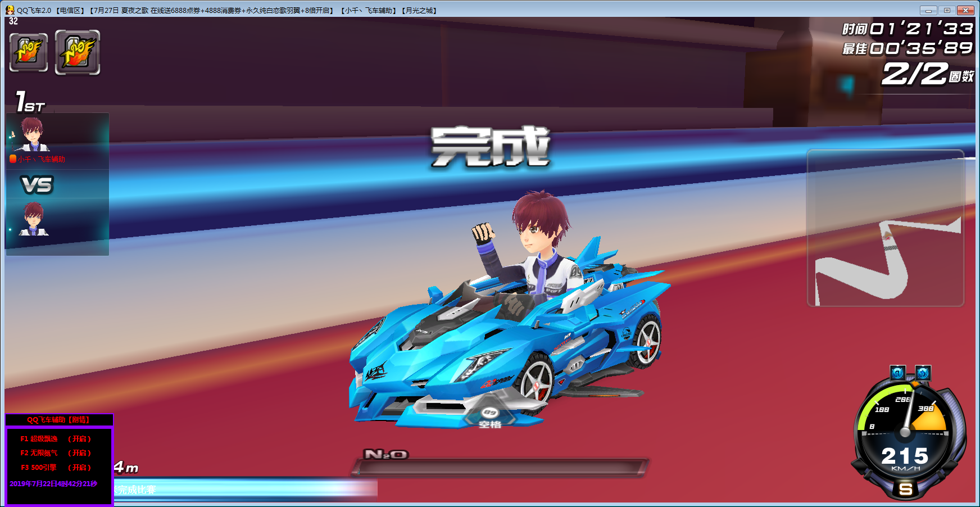Click the 最佳 00'35'89 best time

[x=907, y=49]
